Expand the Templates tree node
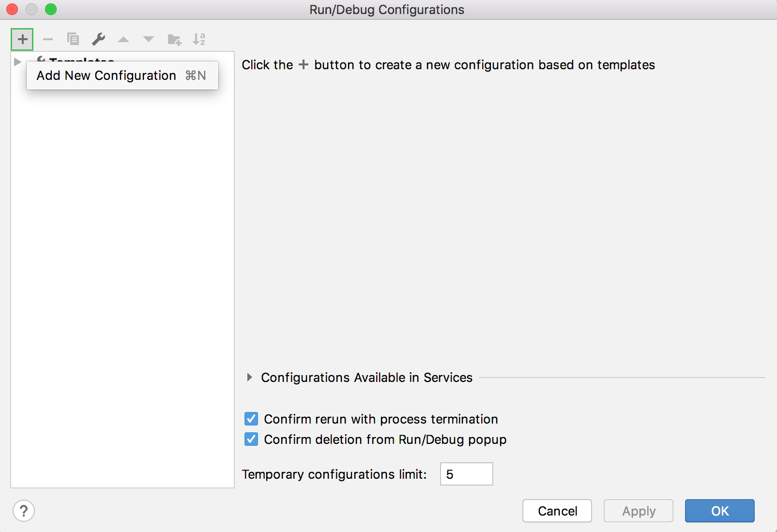Image resolution: width=777 pixels, height=532 pixels. 17,61
